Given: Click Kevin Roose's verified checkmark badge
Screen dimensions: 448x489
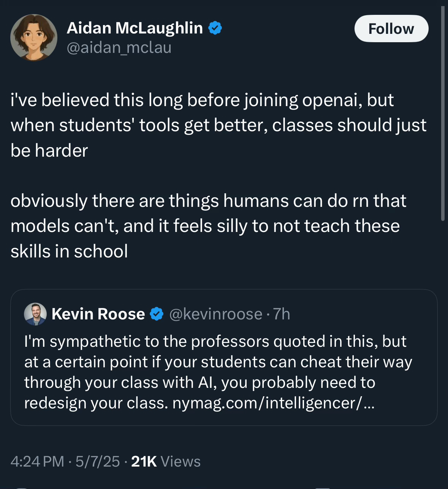Looking at the screenshot, I should [157, 314].
